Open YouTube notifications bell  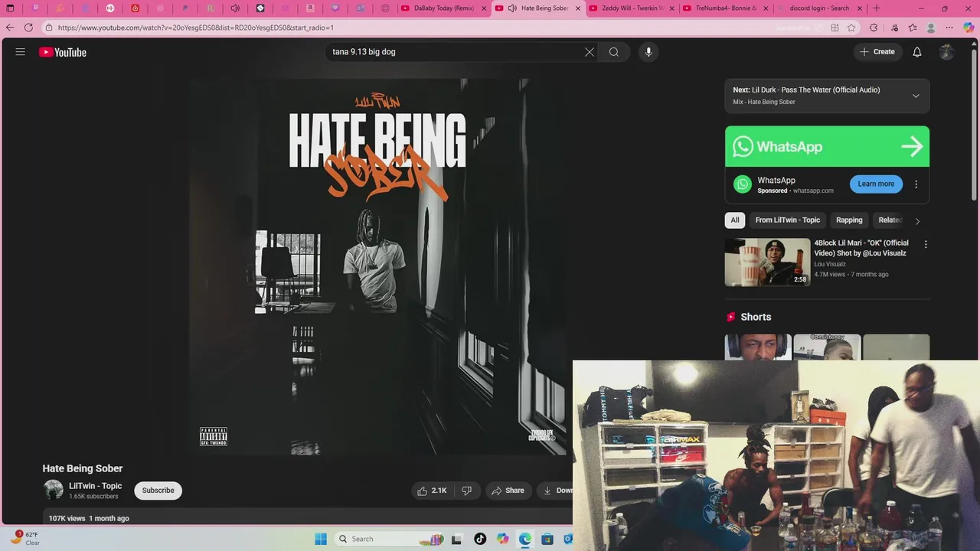pyautogui.click(x=917, y=52)
